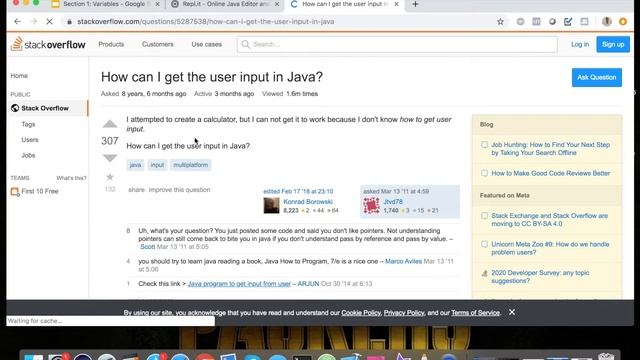Click the address bar URL
640x360 pixels.
206,22
